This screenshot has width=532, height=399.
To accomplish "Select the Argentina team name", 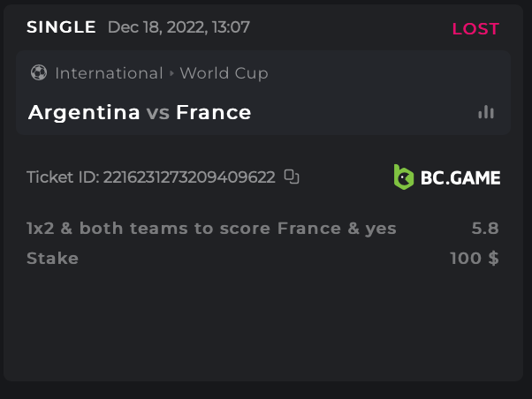I will (x=84, y=112).
